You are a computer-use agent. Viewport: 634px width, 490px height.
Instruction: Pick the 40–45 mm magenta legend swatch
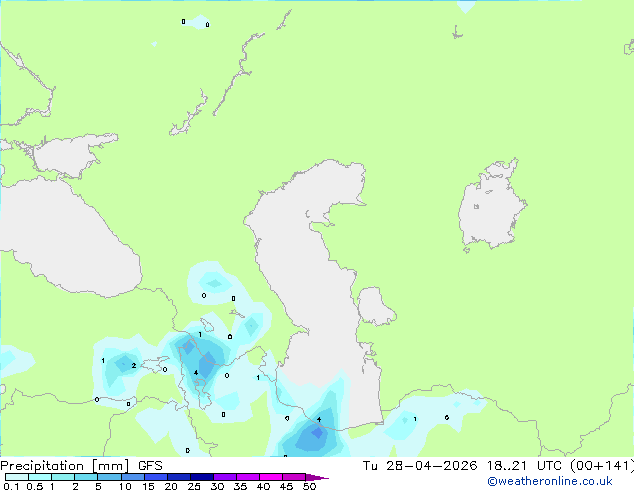point(271,477)
